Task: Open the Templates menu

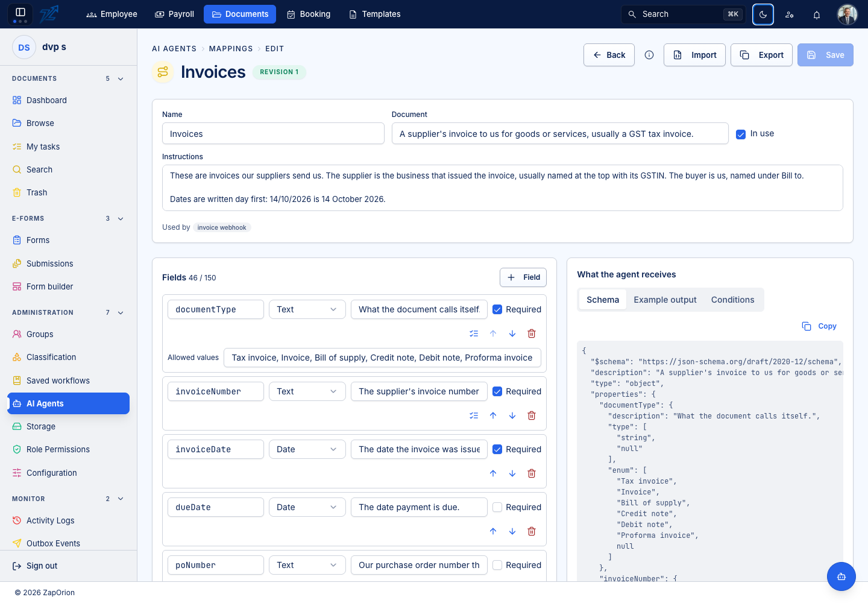Action: pos(374,14)
